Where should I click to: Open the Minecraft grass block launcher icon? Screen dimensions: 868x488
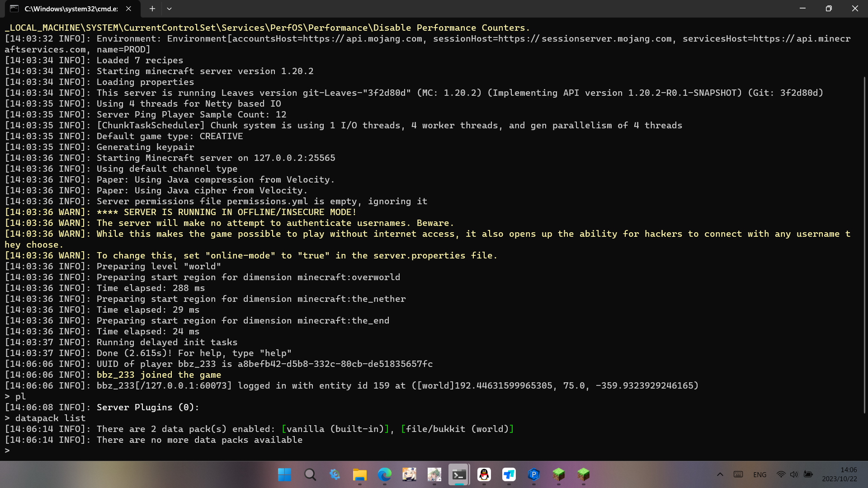coord(559,475)
